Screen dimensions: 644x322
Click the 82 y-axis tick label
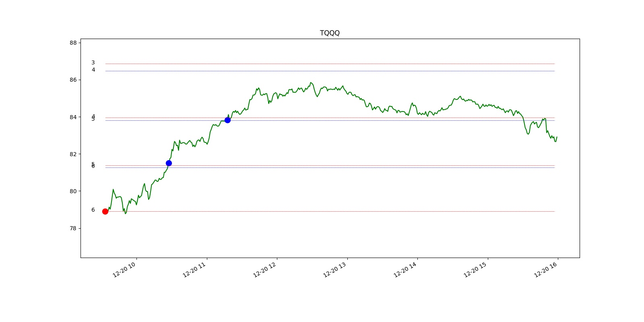point(73,154)
